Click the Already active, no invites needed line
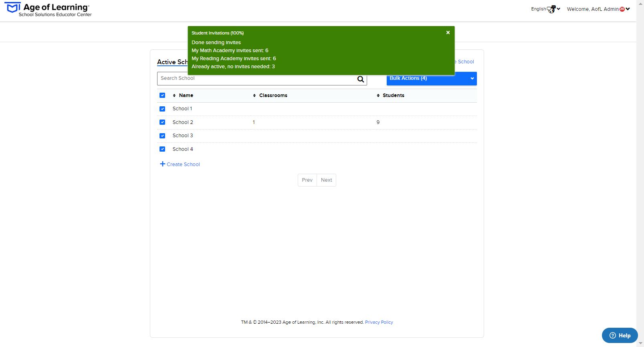644x347 pixels. point(233,67)
